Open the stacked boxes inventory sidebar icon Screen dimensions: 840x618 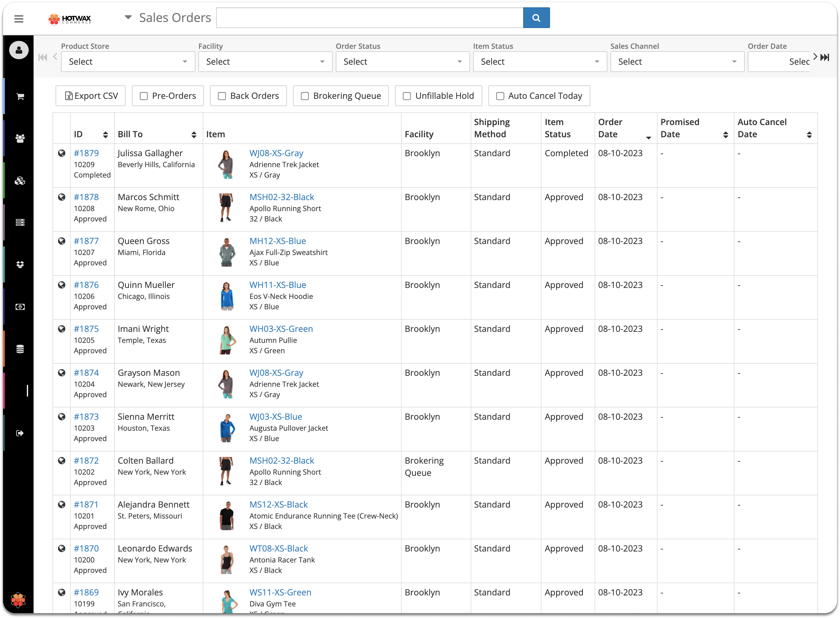coord(20,181)
